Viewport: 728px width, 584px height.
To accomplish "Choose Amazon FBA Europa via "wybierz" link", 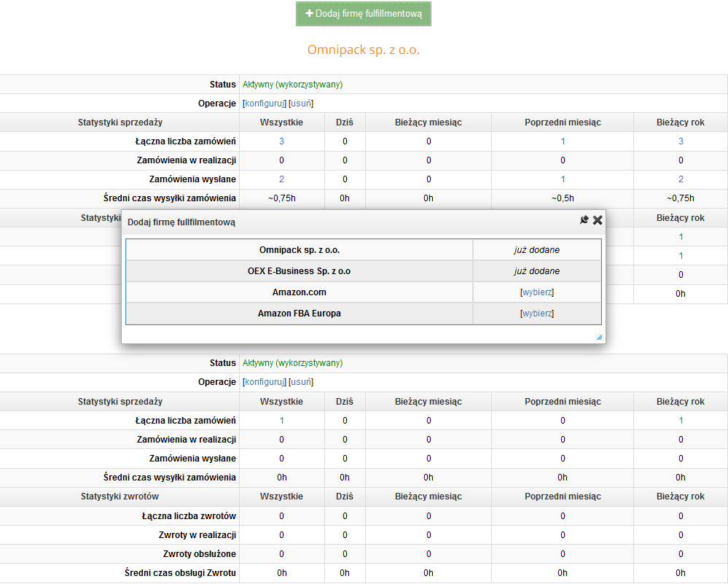I will (537, 314).
